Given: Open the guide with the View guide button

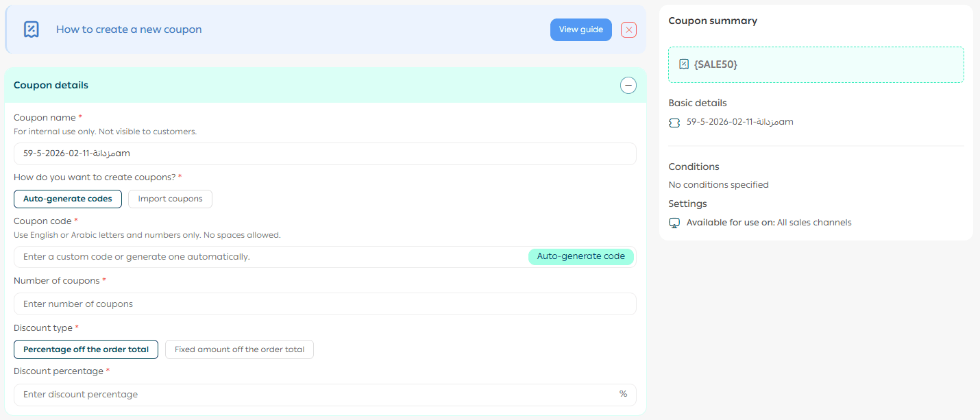Looking at the screenshot, I should 580,29.
